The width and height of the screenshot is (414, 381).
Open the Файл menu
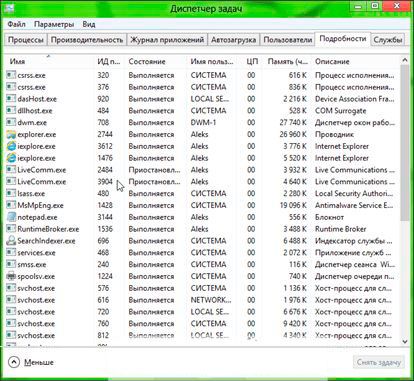(x=16, y=24)
